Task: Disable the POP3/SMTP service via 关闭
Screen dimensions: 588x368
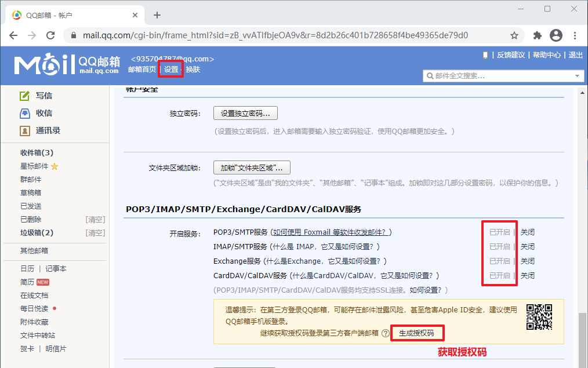Action: pos(528,232)
